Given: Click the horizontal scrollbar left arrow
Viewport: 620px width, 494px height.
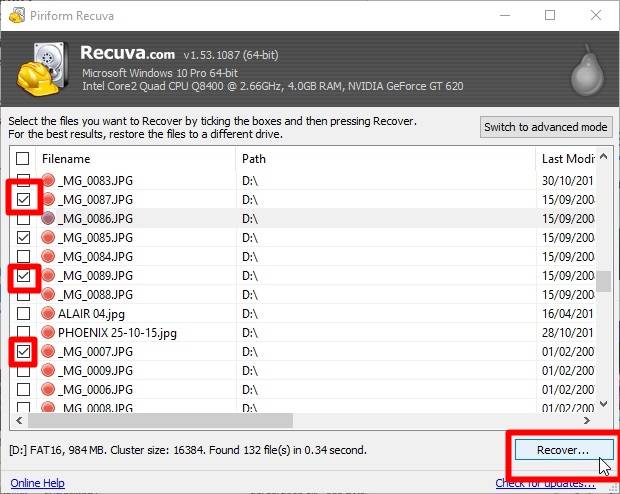Looking at the screenshot, I should coord(19,420).
